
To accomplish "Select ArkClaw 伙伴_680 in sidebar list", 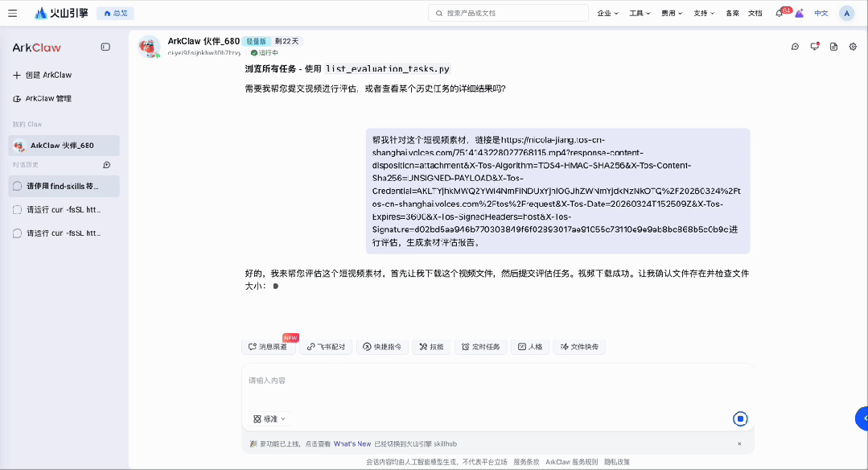I will (x=64, y=146).
